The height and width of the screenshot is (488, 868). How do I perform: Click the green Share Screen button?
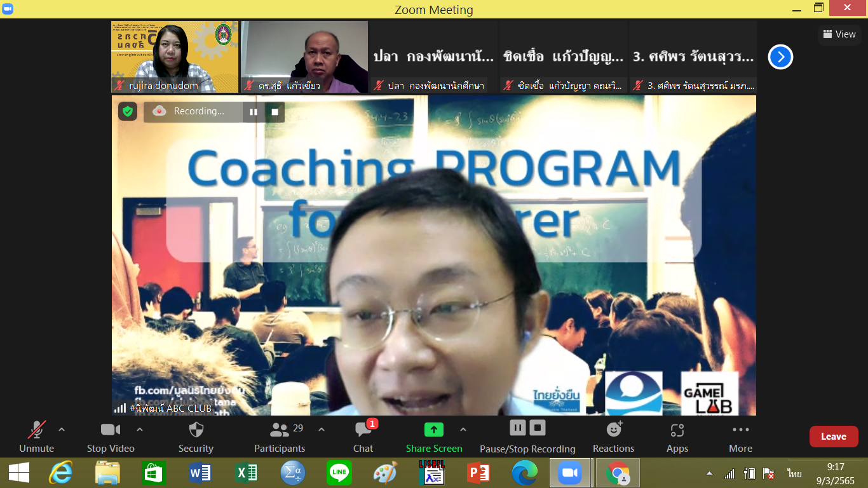[434, 437]
